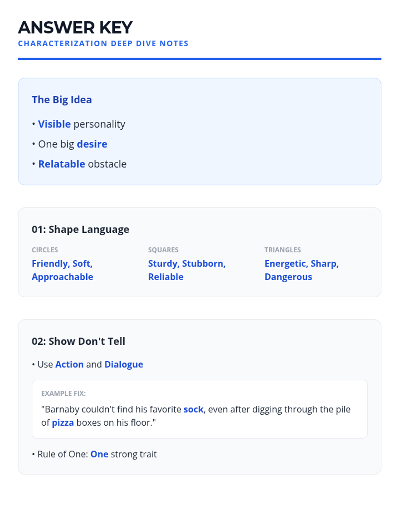Click the highlighted word Action
The height and width of the screenshot is (532, 399).
point(69,364)
